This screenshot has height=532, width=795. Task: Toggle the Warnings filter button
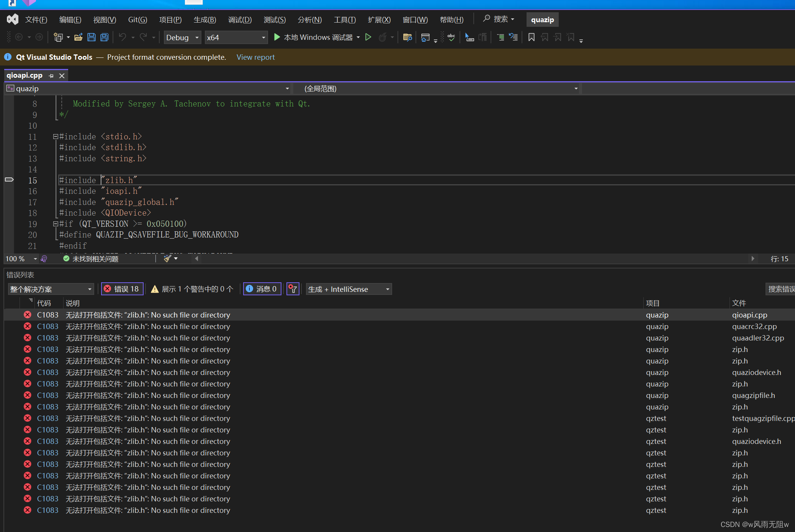coord(192,289)
